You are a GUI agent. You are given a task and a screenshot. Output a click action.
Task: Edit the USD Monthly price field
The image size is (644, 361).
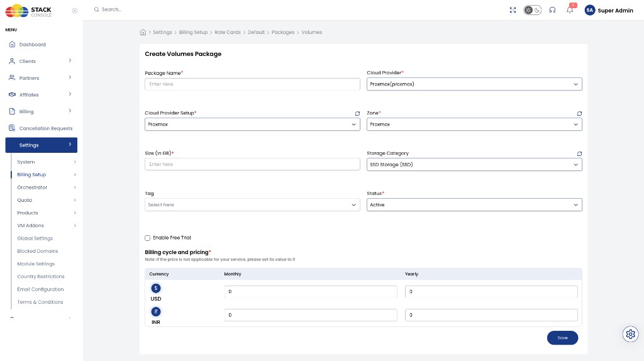point(311,292)
